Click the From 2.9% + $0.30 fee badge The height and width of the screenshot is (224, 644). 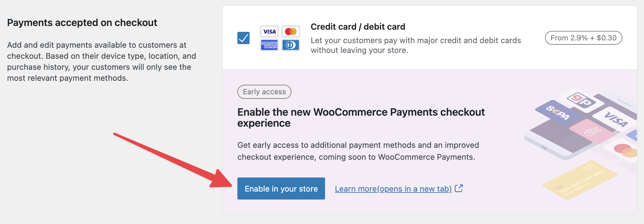click(x=584, y=38)
